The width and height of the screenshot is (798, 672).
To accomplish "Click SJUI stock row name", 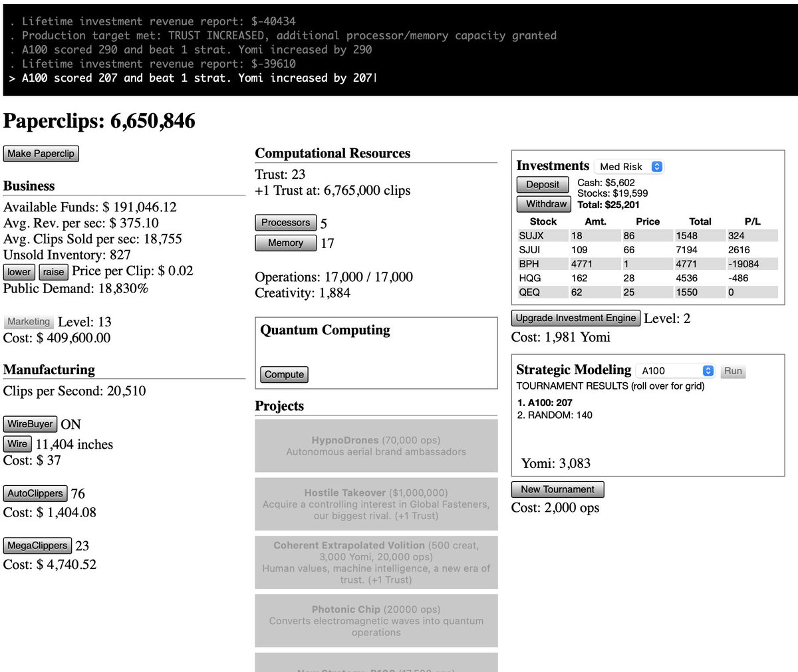I will tap(530, 250).
